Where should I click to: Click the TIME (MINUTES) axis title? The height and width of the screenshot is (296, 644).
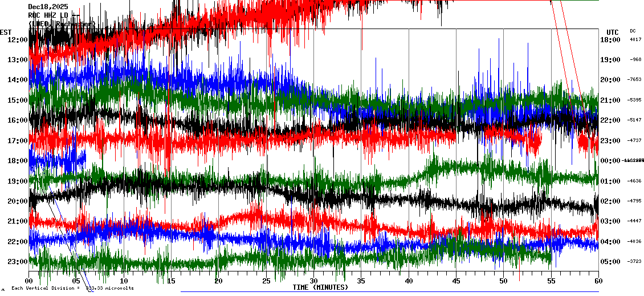(x=320, y=287)
